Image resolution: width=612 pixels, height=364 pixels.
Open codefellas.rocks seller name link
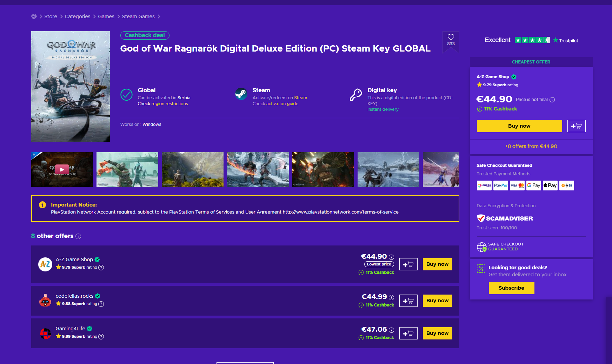74,296
